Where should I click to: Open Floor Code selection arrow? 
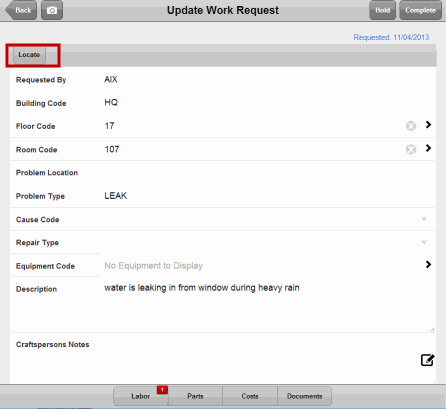click(428, 125)
